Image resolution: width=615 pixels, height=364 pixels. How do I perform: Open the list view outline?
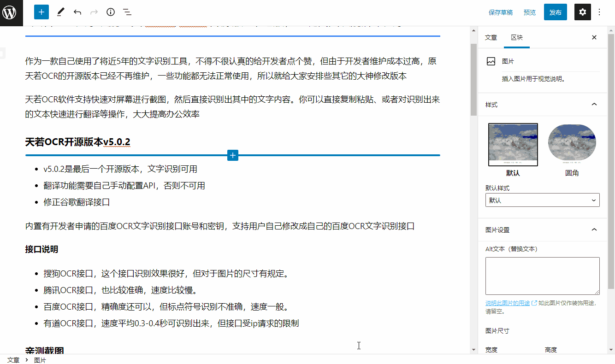point(127,12)
